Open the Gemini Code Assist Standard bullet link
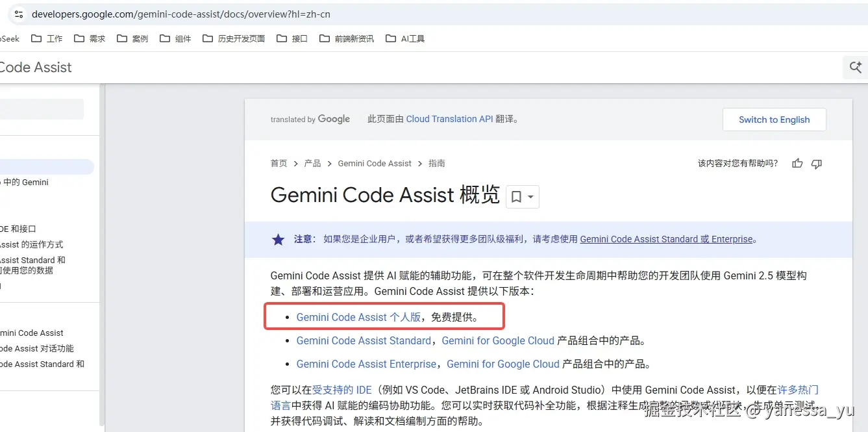The width and height of the screenshot is (868, 432). 364,340
